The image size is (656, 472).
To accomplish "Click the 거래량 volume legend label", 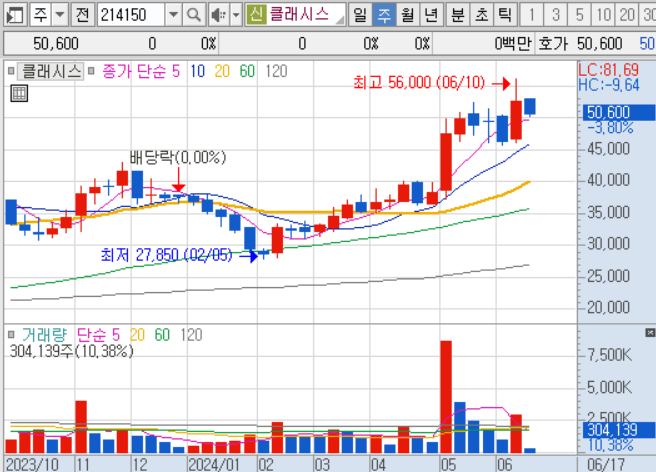I will [44, 335].
